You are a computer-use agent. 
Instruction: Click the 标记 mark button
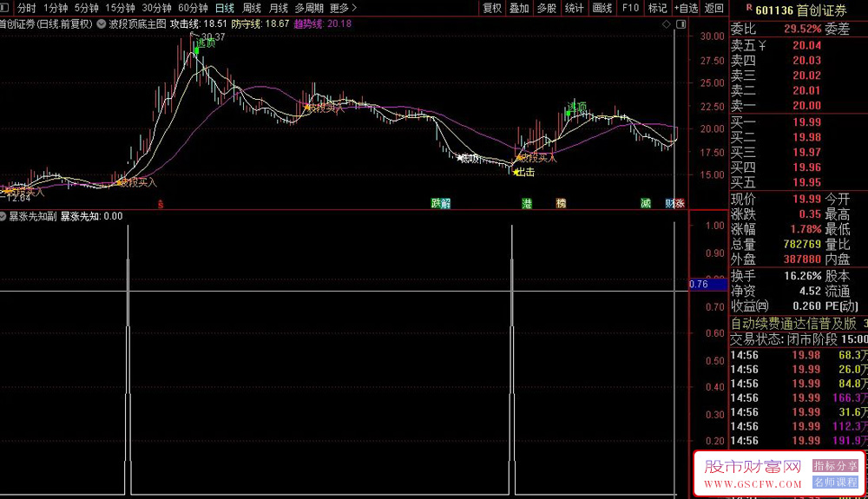click(658, 9)
